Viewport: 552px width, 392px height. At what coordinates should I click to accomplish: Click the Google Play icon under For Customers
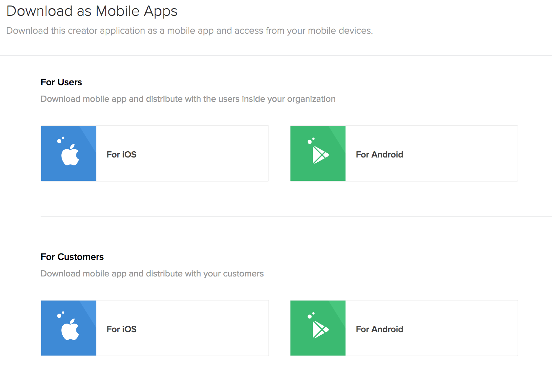pyautogui.click(x=320, y=330)
